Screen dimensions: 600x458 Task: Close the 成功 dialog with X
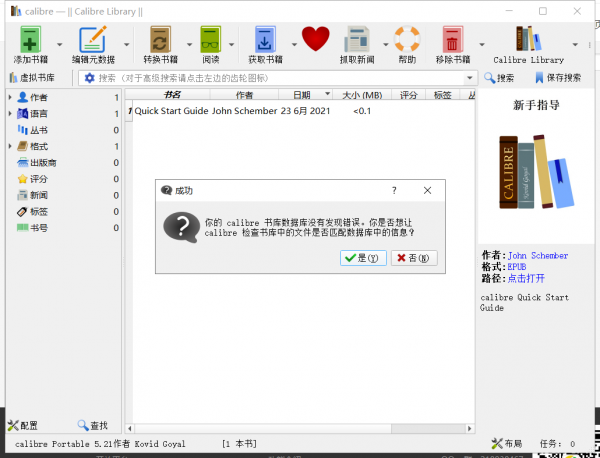click(427, 190)
